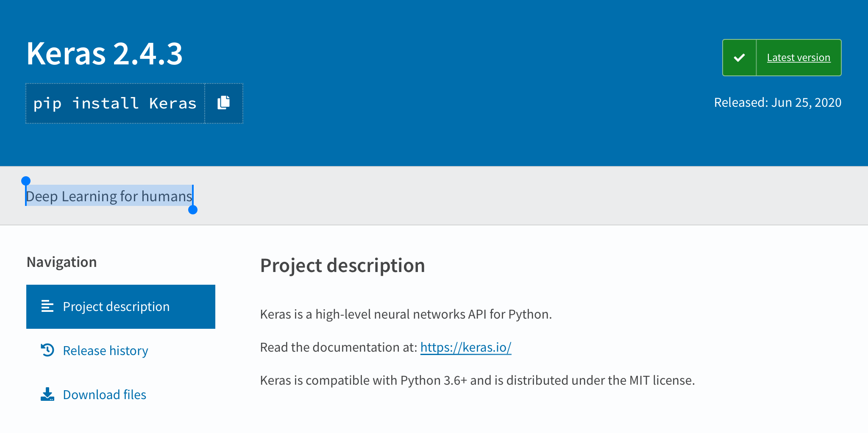Image resolution: width=868 pixels, height=433 pixels.
Task: Click the download tray icon
Action: (x=47, y=394)
